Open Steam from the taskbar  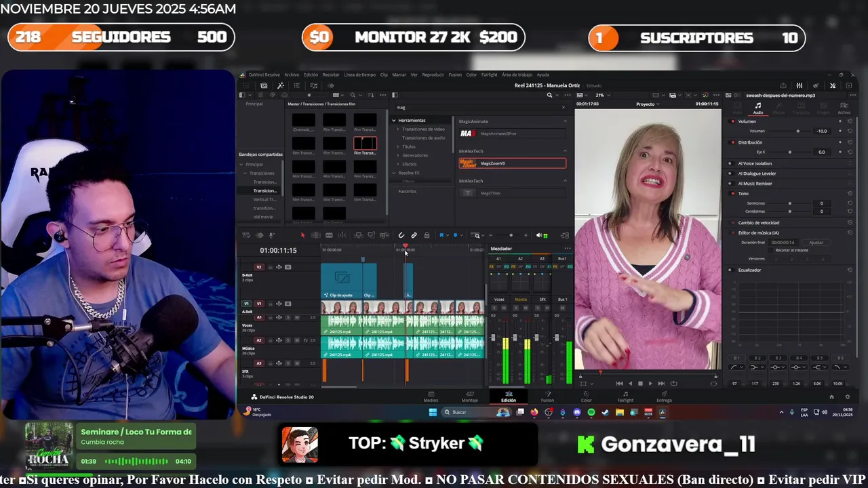pyautogui.click(x=605, y=412)
